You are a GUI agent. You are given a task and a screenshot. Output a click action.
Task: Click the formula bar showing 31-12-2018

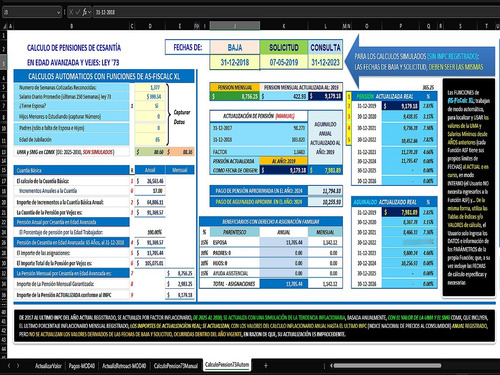coord(295,12)
